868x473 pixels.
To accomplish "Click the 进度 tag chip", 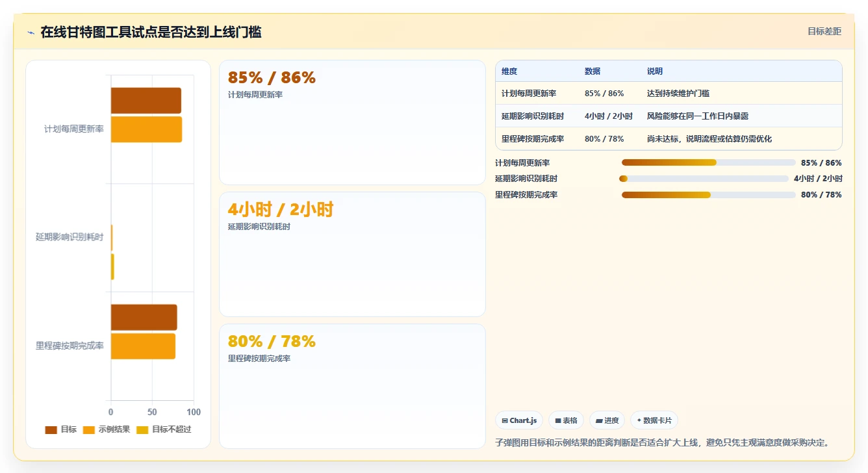I will coord(607,420).
